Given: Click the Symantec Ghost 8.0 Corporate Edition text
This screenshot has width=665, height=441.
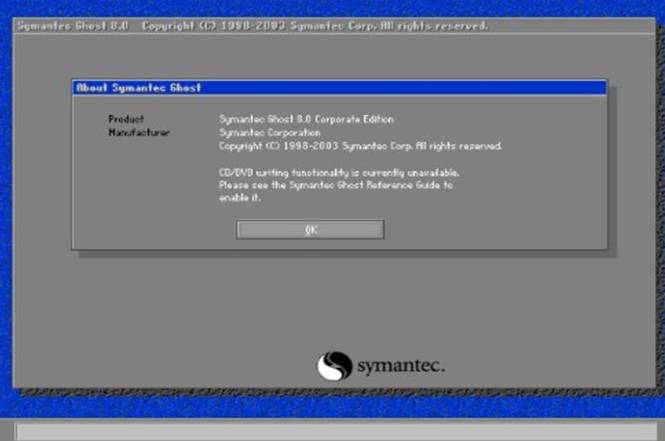Looking at the screenshot, I should pos(306,119).
